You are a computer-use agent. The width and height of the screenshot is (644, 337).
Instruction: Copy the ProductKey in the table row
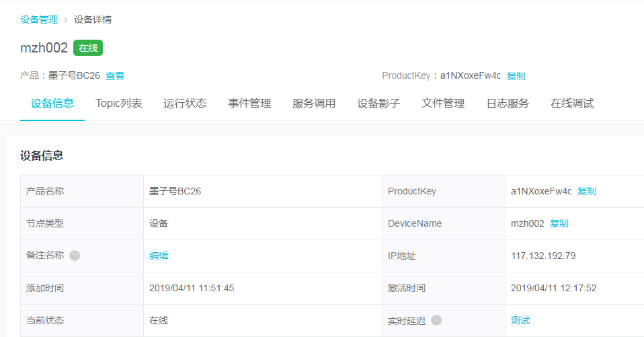pos(586,191)
